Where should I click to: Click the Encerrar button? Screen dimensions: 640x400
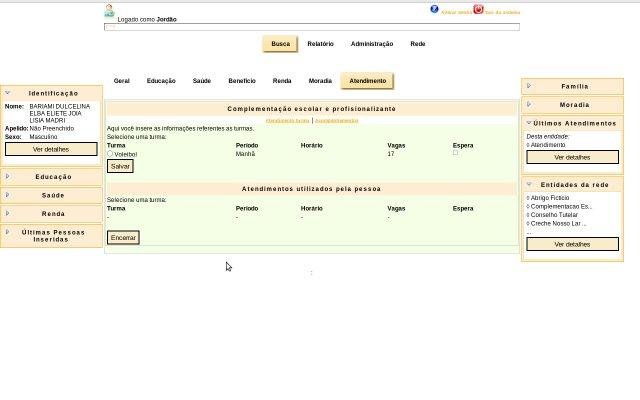(x=123, y=238)
